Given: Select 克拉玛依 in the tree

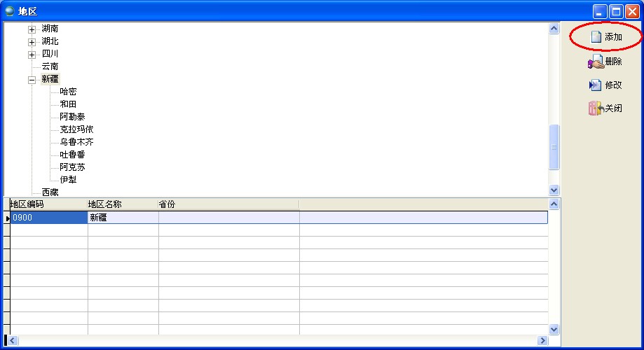Looking at the screenshot, I should (x=76, y=129).
